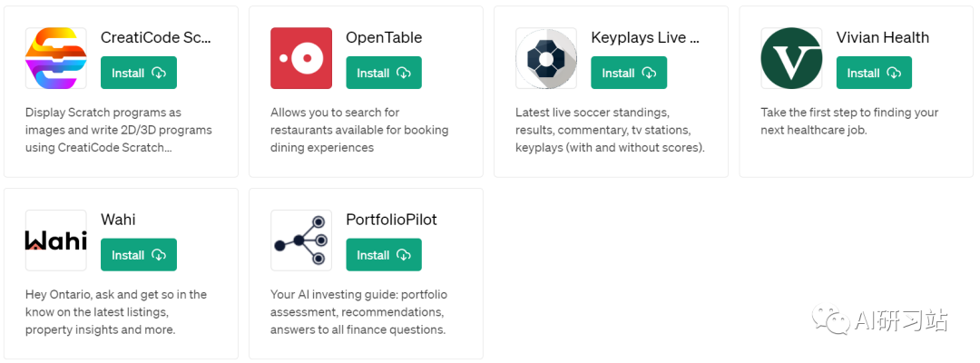Click the Wahi logo image
The image size is (980, 363).
tap(55, 240)
